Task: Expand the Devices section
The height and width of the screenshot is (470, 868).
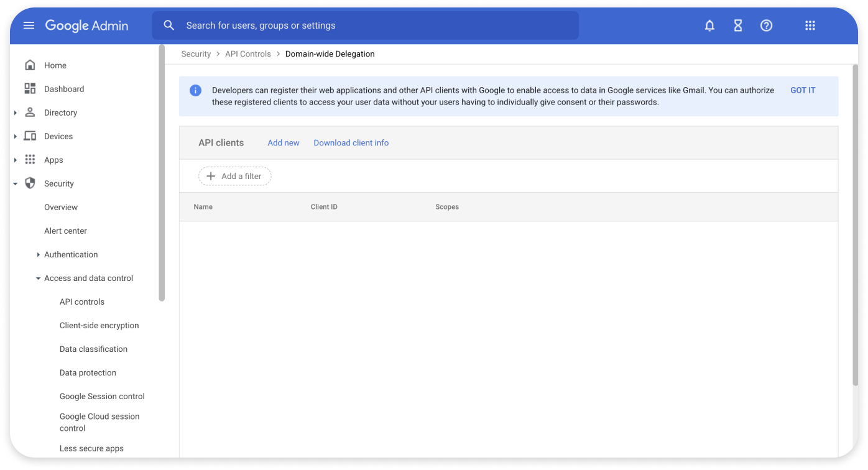Action: pos(16,136)
